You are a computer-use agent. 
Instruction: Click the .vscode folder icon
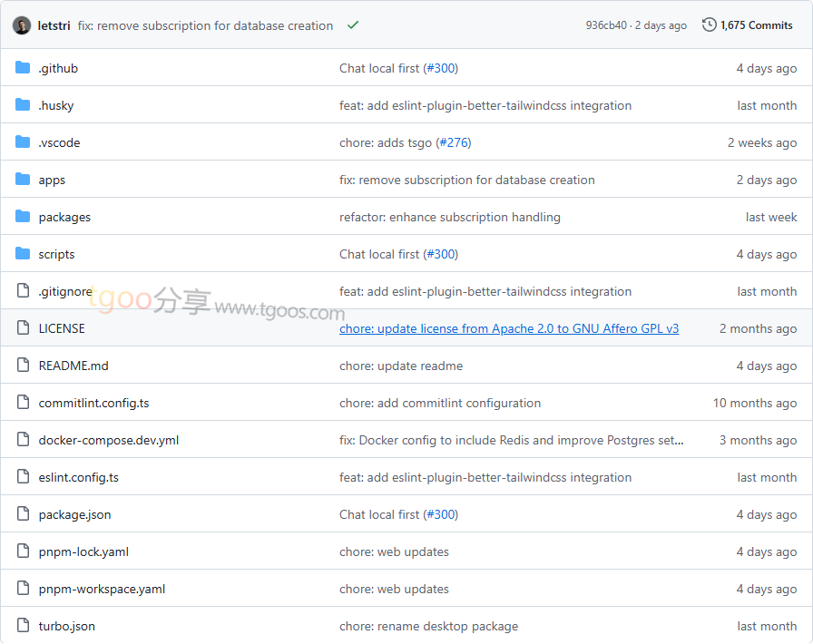point(23,142)
